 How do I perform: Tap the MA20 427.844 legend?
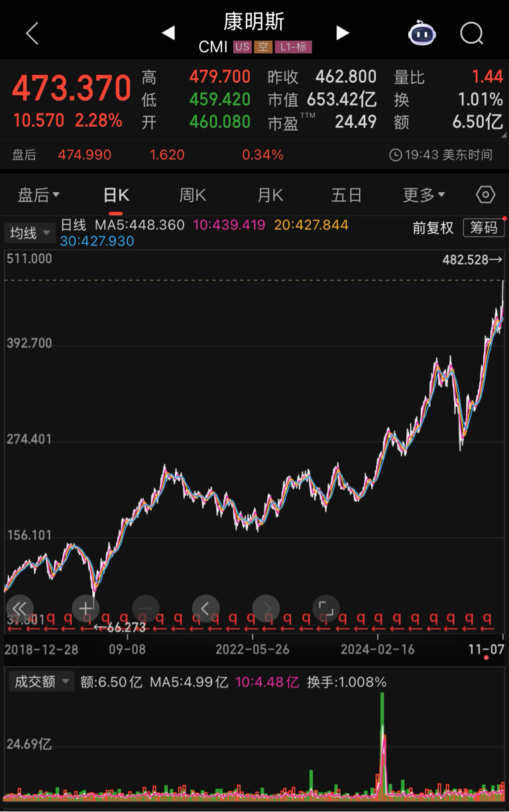point(311,225)
